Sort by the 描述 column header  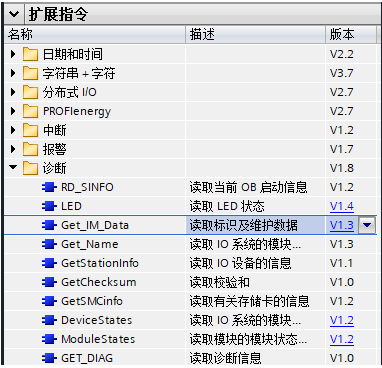(x=256, y=34)
